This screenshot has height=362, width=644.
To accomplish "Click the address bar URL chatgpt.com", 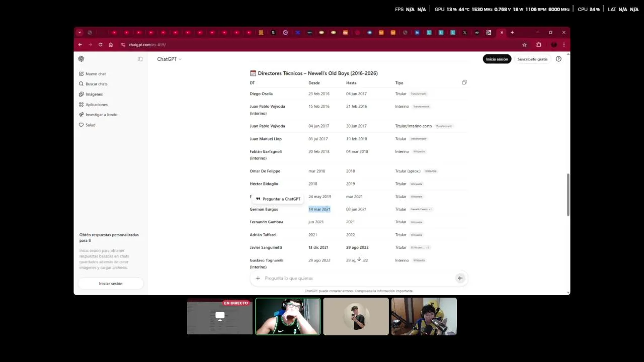I will 147,45.
